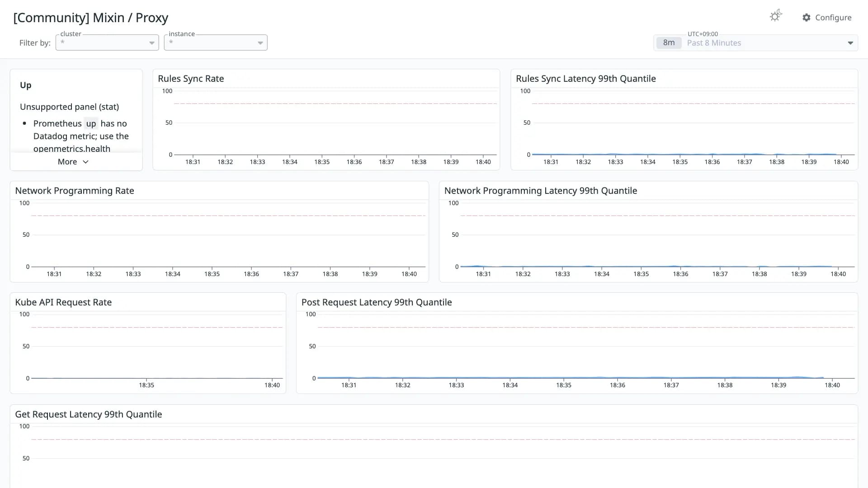
Task: Click the Up panel heading
Action: tap(25, 85)
